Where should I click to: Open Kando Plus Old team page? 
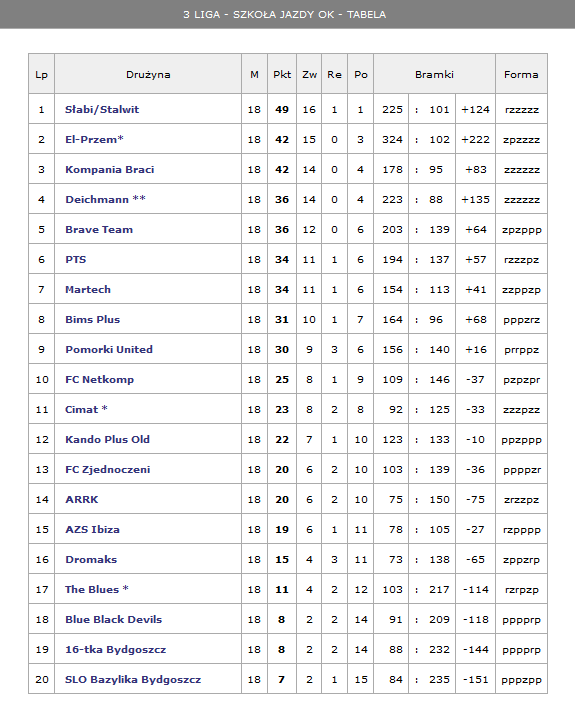pyautogui.click(x=107, y=439)
